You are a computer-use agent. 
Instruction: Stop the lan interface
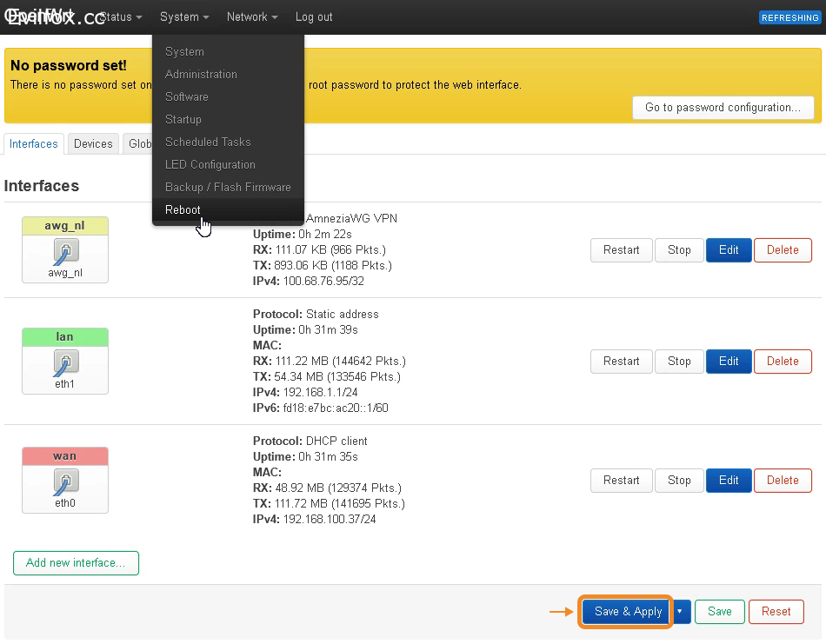click(679, 362)
